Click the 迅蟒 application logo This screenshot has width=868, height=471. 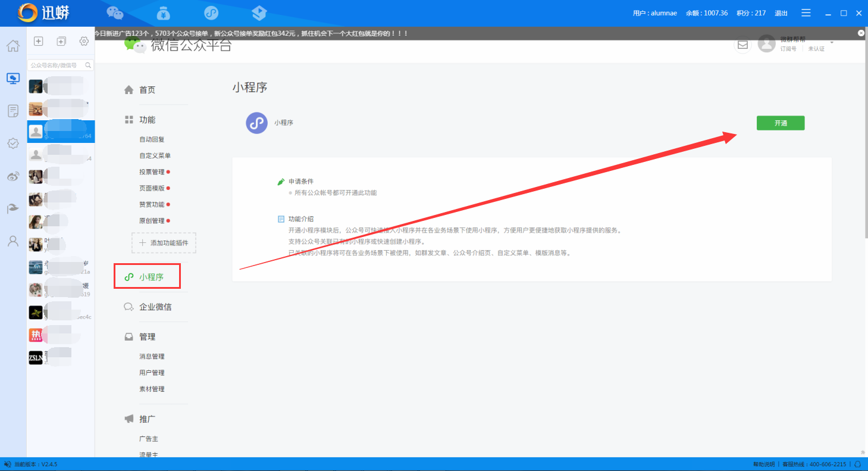coord(44,13)
